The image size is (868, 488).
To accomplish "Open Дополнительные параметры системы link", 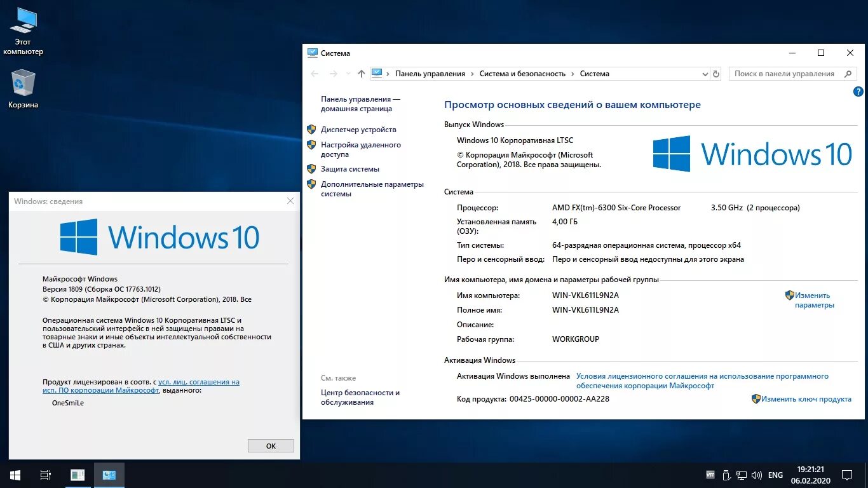I will click(372, 189).
